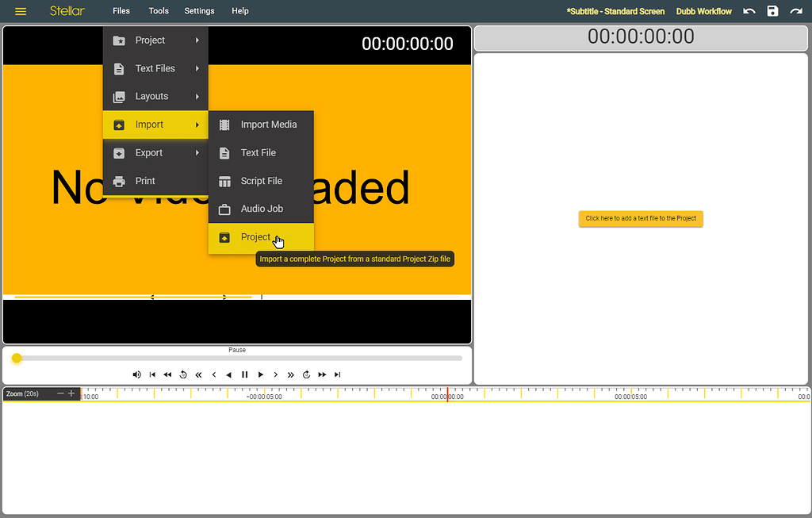Viewport: 812px width, 518px height.
Task: Expand the Export submenu
Action: pyautogui.click(x=155, y=153)
